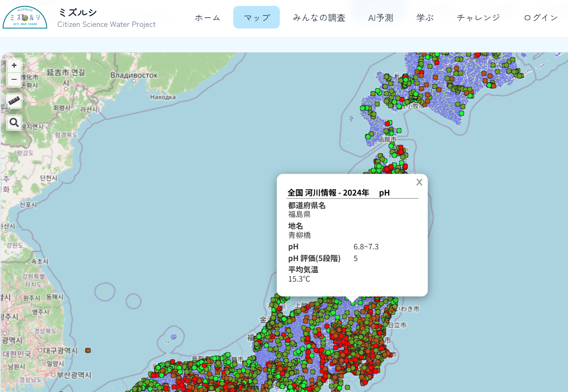Click the place name 青柳橋
This screenshot has height=392, width=568.
tap(300, 235)
